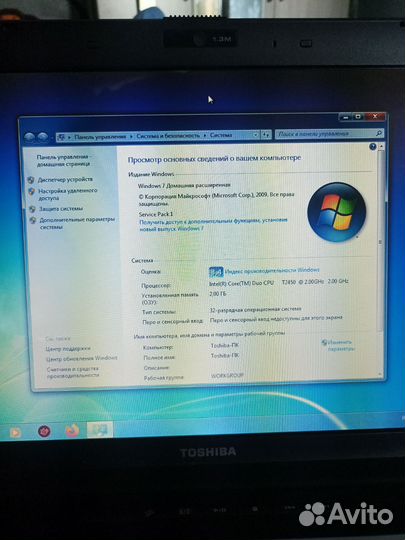Open 'Защита системы' link
The height and width of the screenshot is (540, 405).
[61, 209]
